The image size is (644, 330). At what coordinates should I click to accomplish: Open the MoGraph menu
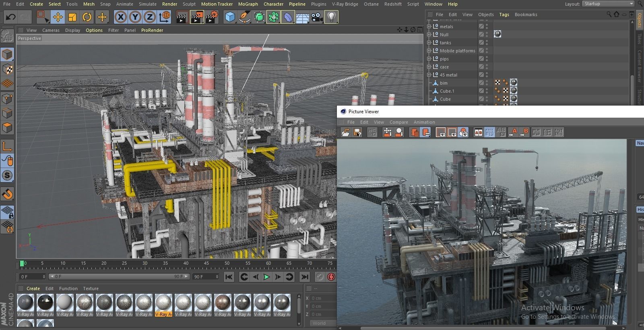[x=248, y=4]
